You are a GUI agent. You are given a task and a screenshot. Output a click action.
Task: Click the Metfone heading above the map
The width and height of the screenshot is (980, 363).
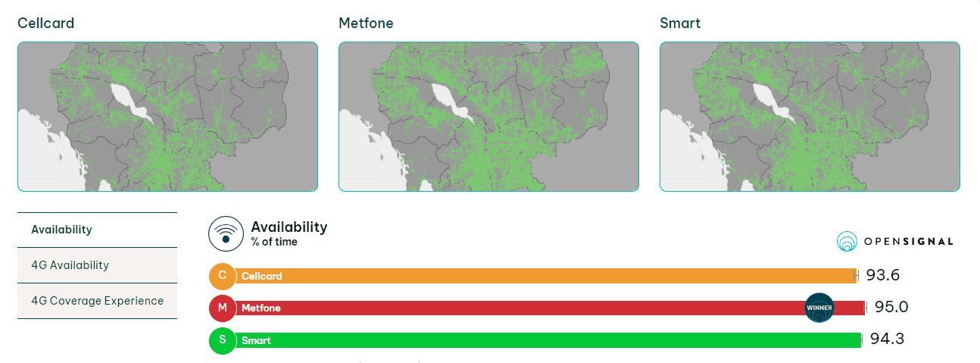pyautogui.click(x=366, y=23)
